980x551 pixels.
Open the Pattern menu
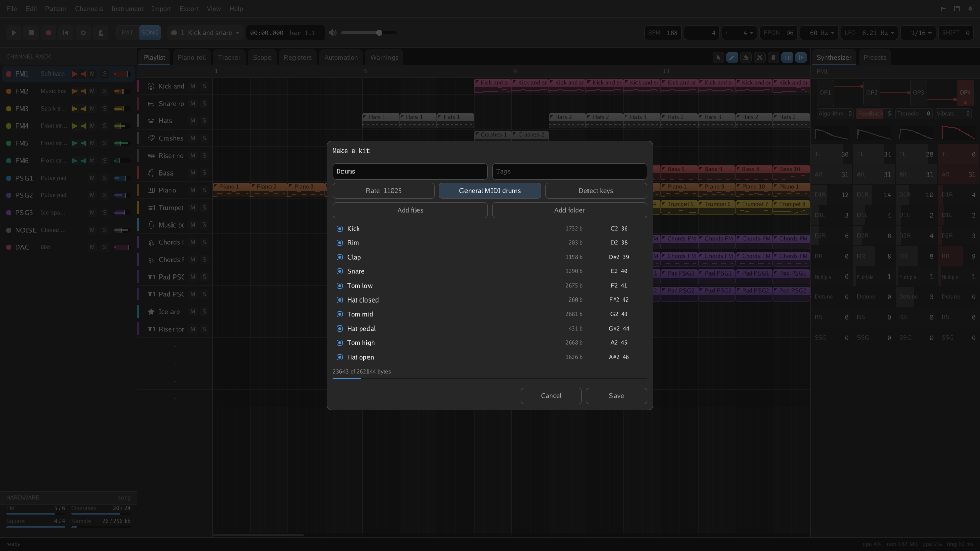(56, 9)
